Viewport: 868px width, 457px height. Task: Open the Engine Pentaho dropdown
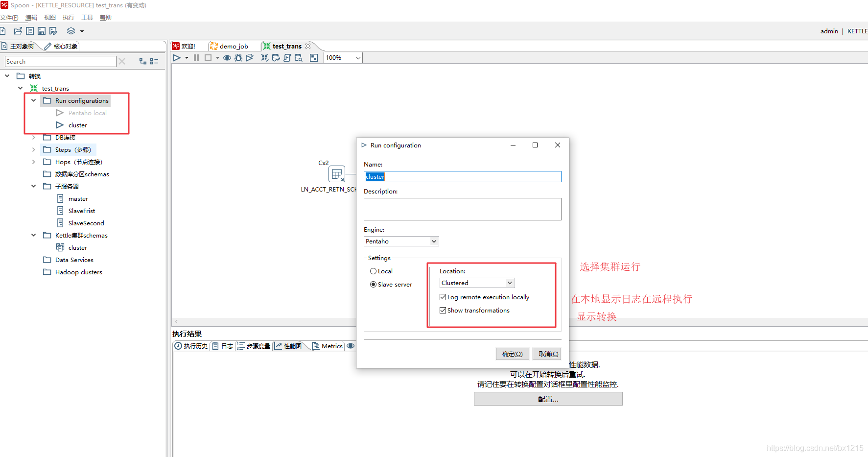(401, 241)
